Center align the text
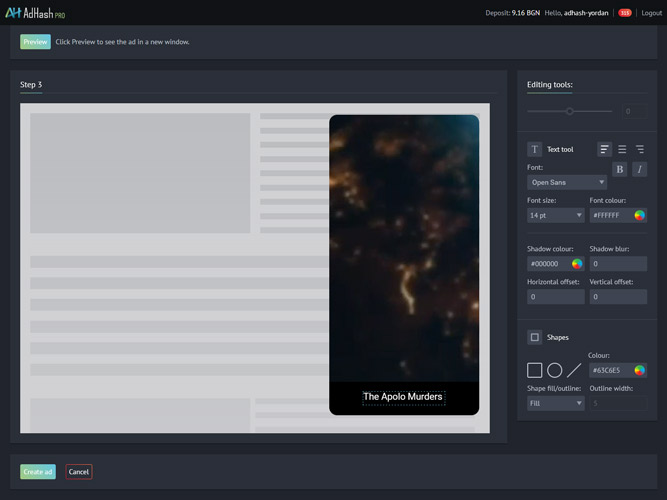Screen dimensions: 667x500 622,149
